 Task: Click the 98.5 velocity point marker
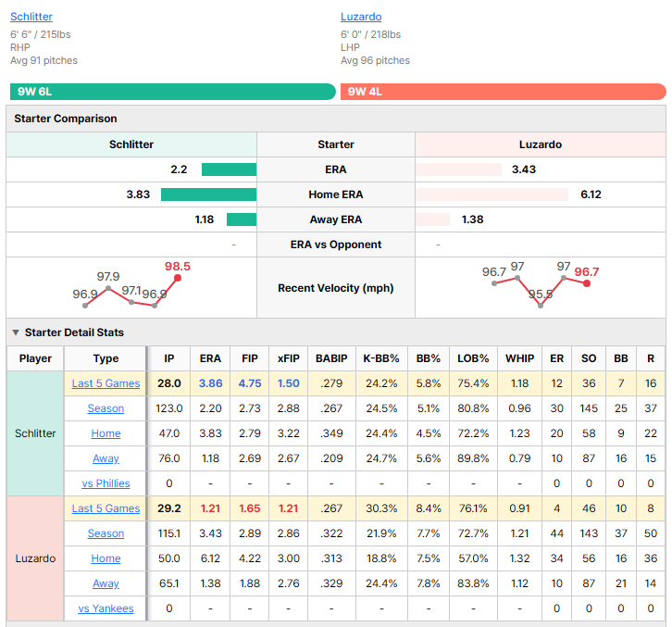pos(178,278)
